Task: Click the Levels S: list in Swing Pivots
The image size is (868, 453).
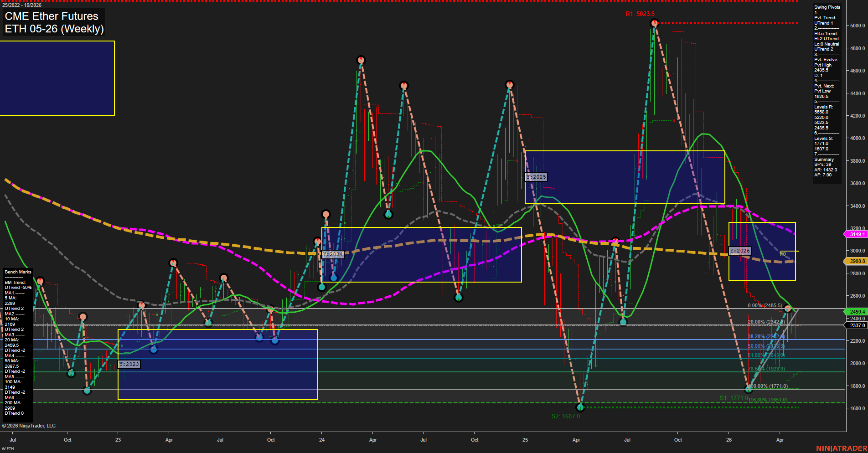Action: pyautogui.click(x=823, y=144)
